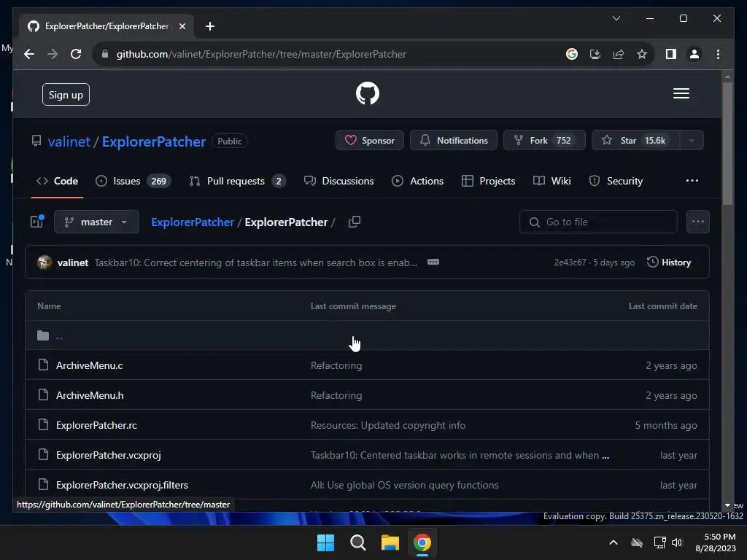The image size is (747, 560).
Task: Show hidden system tray icons
Action: point(614,542)
